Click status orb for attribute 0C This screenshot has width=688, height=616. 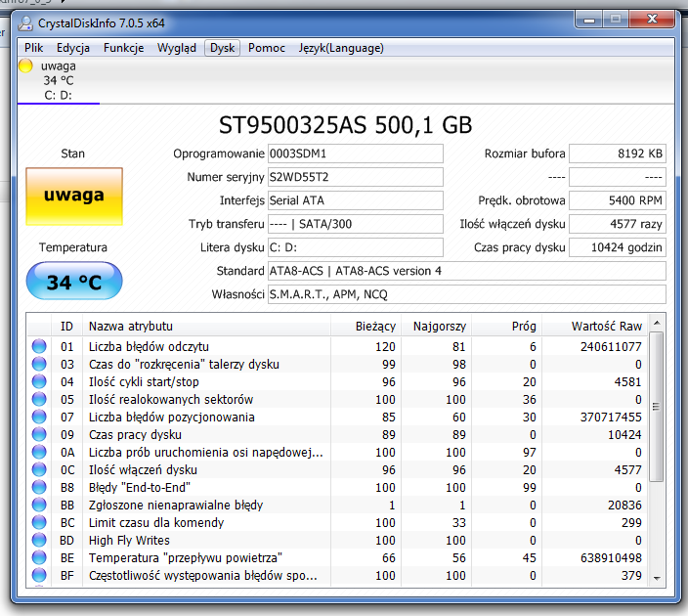(x=39, y=469)
